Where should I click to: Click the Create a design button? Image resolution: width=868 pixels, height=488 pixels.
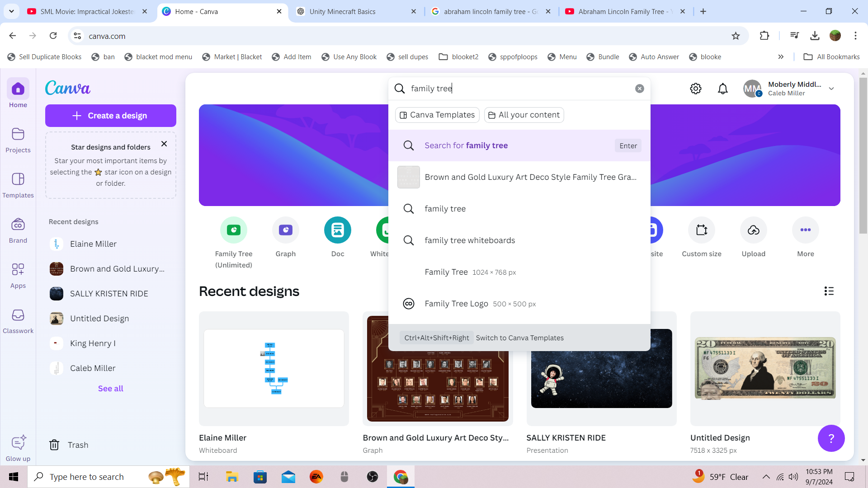coord(111,116)
